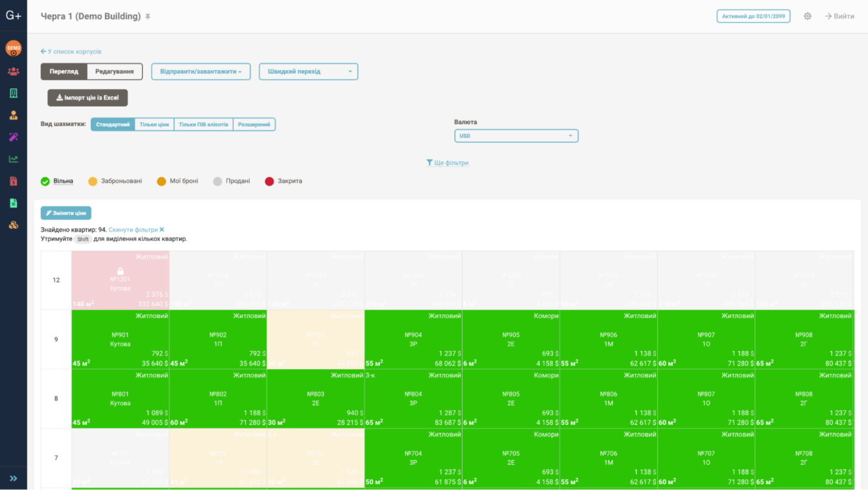Open the red people group sidebar icon

click(14, 71)
